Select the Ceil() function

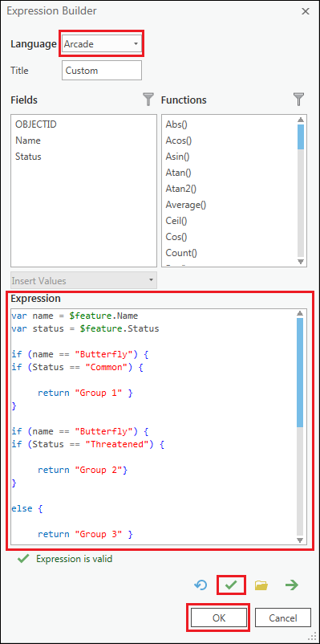176,221
